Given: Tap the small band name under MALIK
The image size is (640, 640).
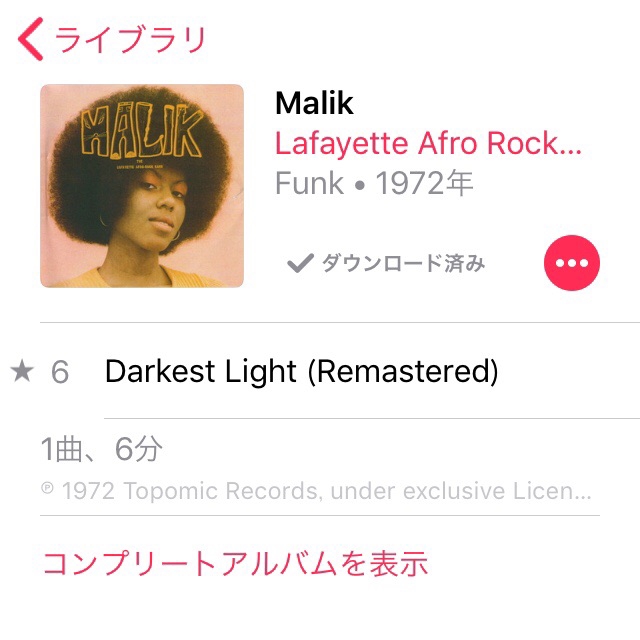Looking at the screenshot, I should click(x=140, y=166).
